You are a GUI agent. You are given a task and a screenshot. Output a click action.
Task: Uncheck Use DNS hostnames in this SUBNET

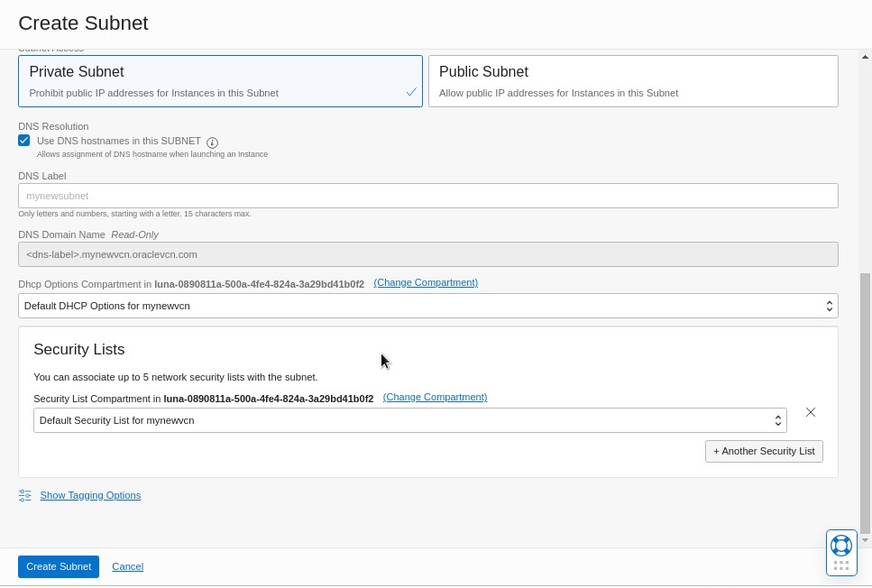(23, 140)
